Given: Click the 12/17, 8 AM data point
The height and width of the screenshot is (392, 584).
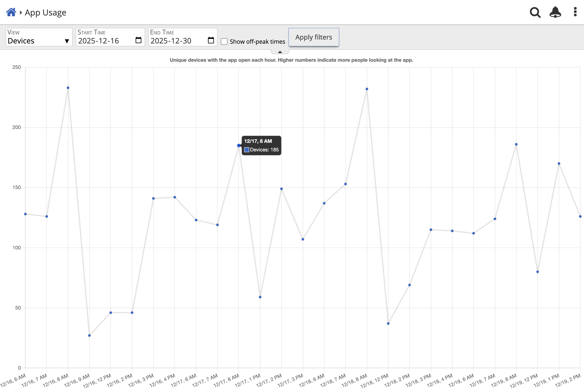Looking at the screenshot, I should pyautogui.click(x=239, y=146).
